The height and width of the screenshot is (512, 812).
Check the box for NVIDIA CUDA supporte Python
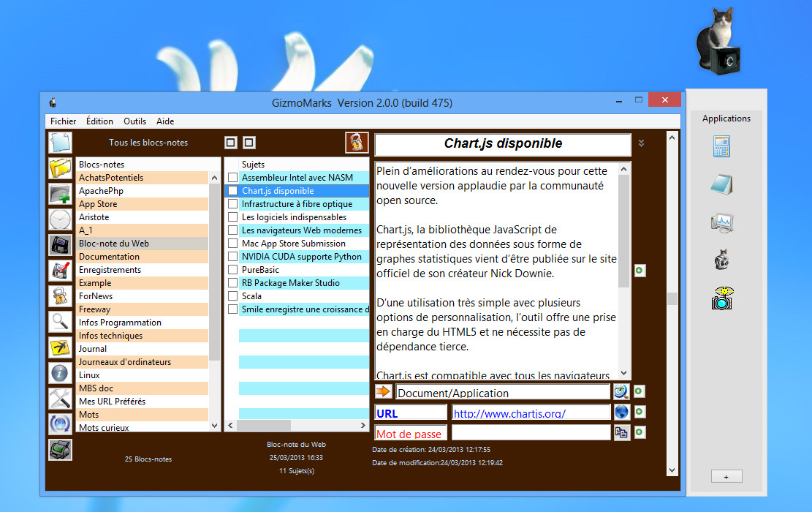click(x=233, y=257)
